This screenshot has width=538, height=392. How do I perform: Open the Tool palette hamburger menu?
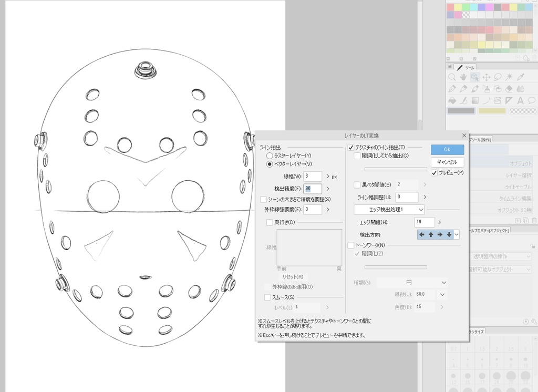[450, 67]
